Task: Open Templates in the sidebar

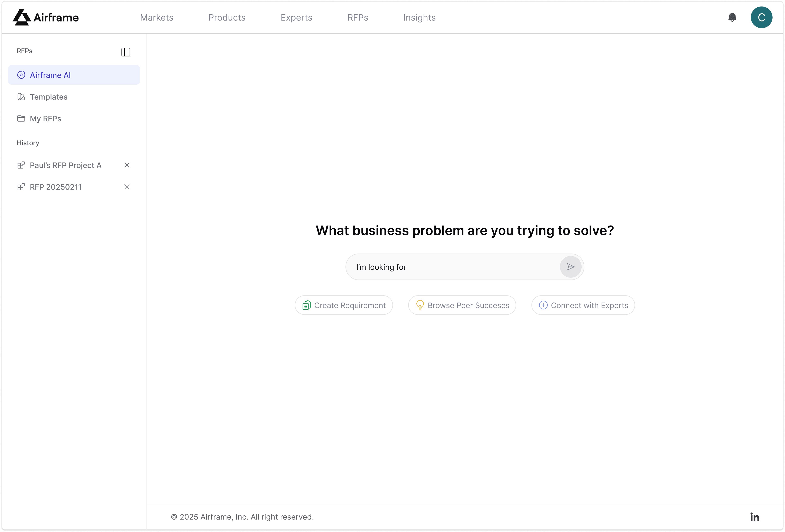Action: pos(74,97)
